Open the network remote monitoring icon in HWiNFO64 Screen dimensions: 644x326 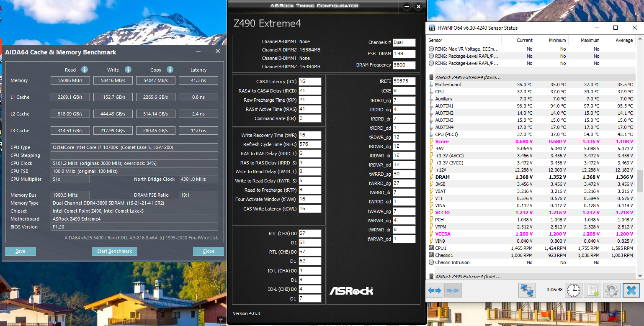tap(527, 290)
